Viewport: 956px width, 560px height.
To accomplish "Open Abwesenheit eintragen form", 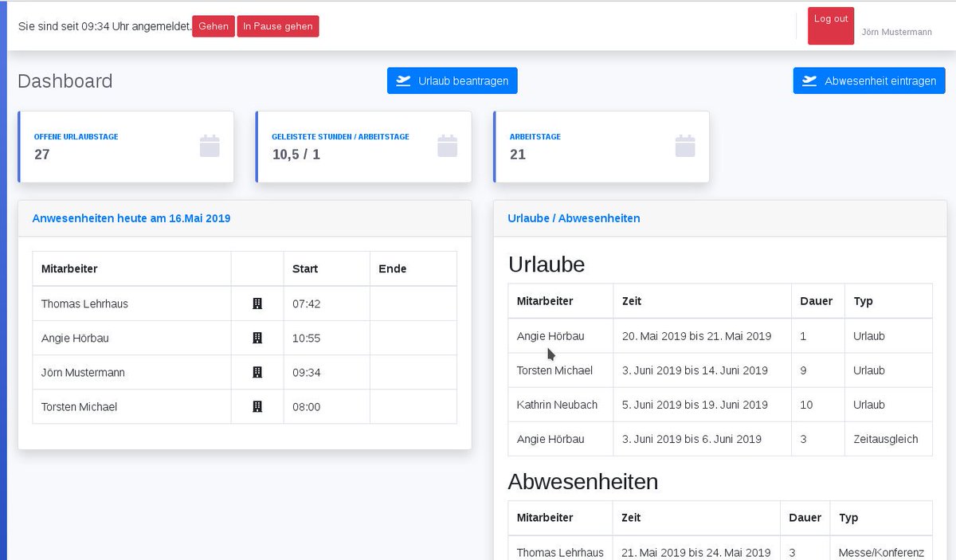I will coord(869,80).
